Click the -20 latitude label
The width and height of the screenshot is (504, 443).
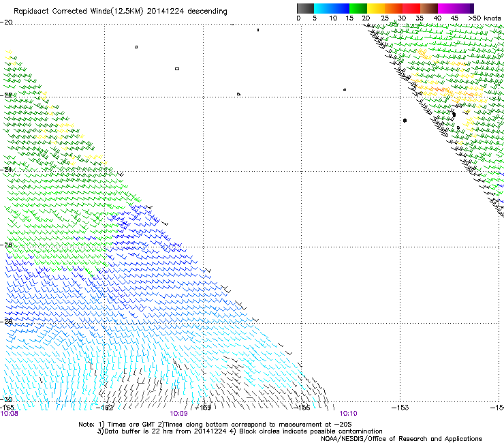coord(6,22)
